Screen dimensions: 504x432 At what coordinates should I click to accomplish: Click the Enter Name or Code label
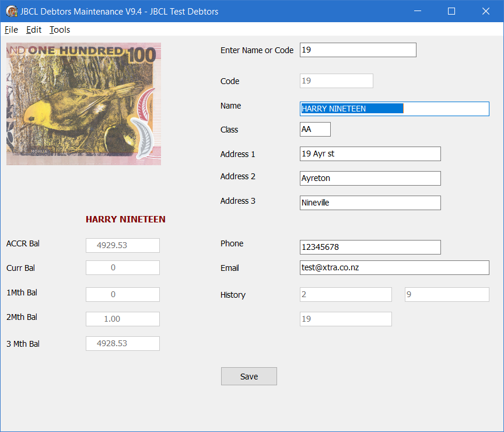(x=257, y=50)
